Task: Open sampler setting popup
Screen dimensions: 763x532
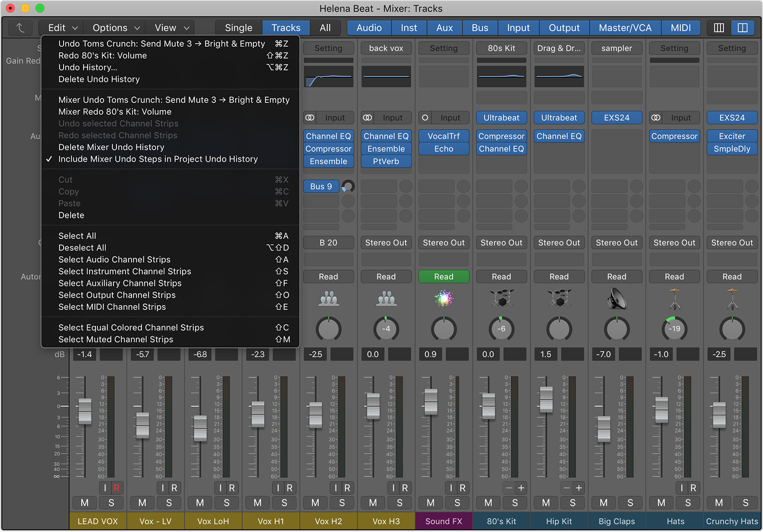Action: [617, 48]
